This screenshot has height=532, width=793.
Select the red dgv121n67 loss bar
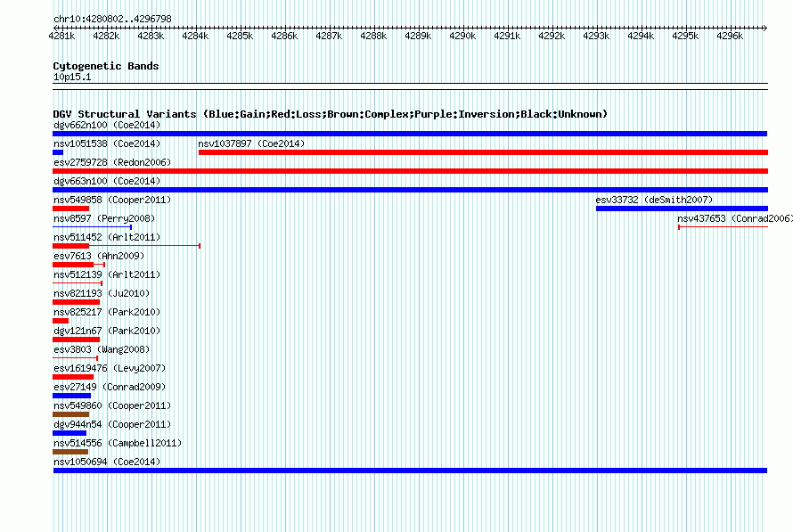pyautogui.click(x=76, y=340)
